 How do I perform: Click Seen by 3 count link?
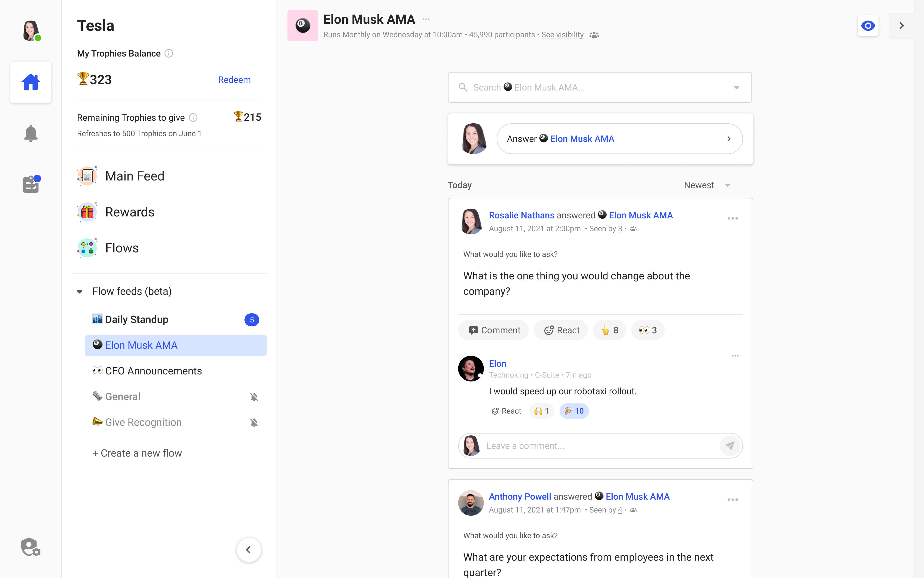[620, 229]
